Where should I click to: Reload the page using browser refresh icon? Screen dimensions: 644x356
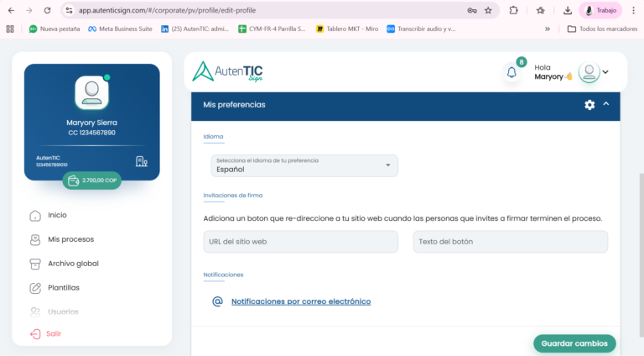47,10
